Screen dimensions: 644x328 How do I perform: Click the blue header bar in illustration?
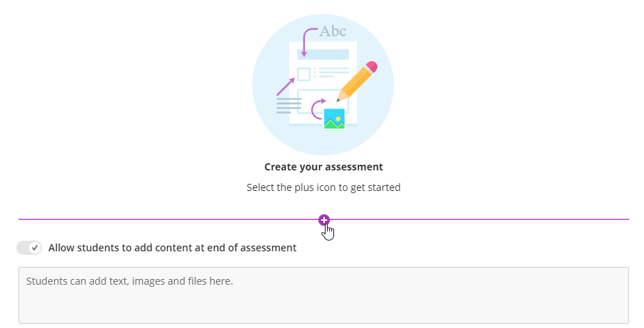point(323,55)
